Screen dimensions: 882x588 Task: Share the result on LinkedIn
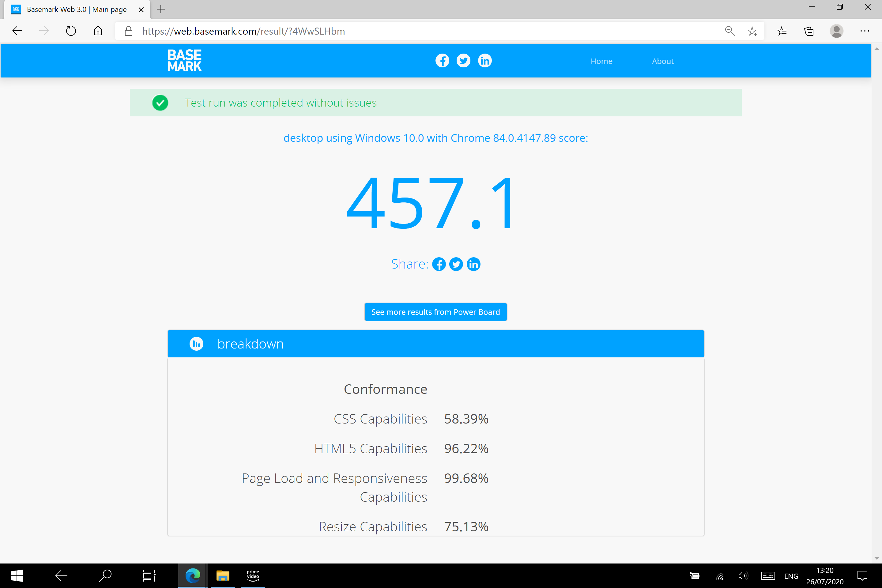[x=473, y=264]
